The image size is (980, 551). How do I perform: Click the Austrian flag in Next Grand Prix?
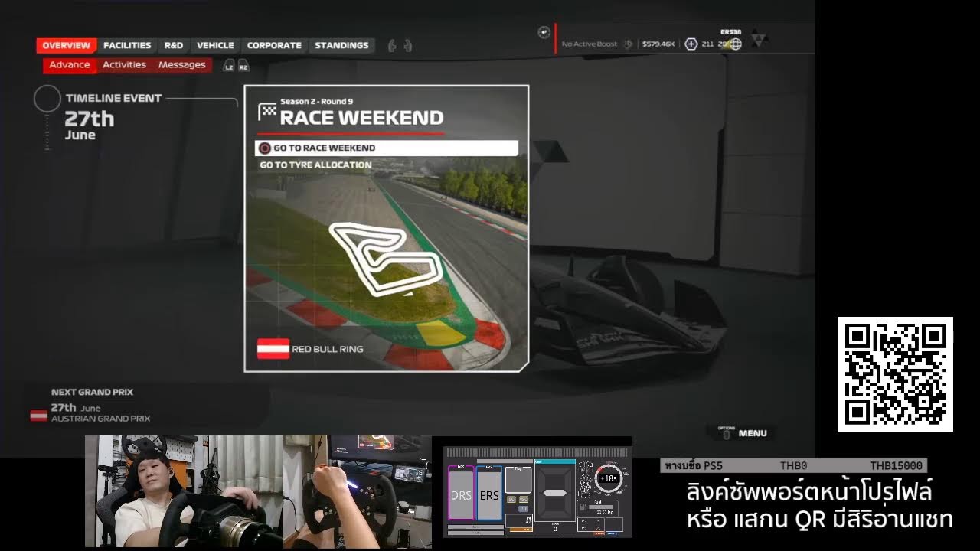click(38, 416)
